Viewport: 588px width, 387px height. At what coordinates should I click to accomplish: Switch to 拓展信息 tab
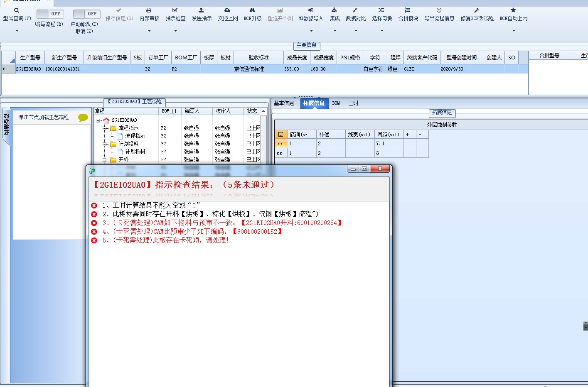pos(314,103)
